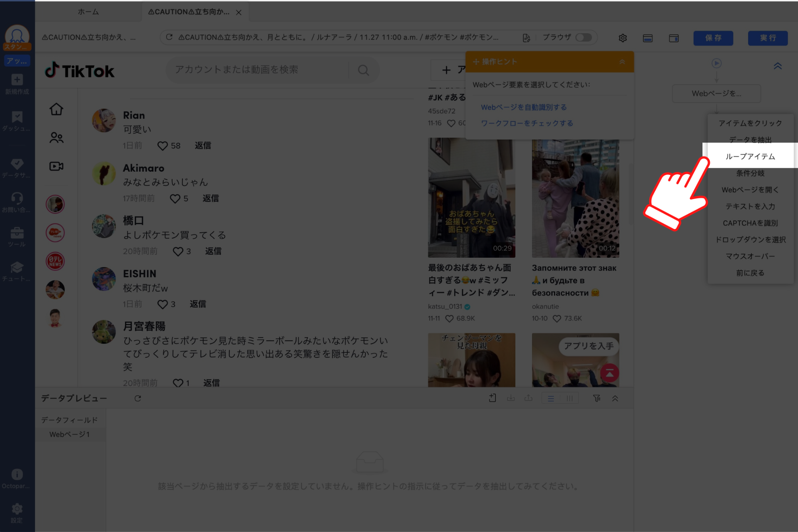Open okanutie video thumbnail
This screenshot has height=532, width=798.
(575, 198)
